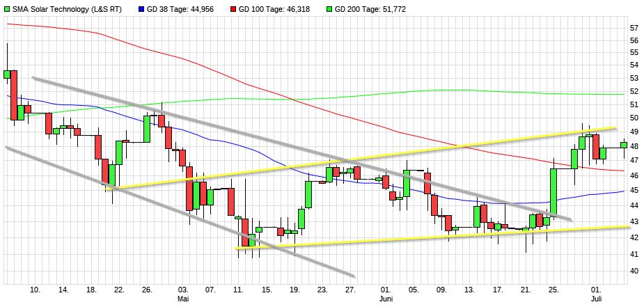Click the price axis label 42

(635, 237)
